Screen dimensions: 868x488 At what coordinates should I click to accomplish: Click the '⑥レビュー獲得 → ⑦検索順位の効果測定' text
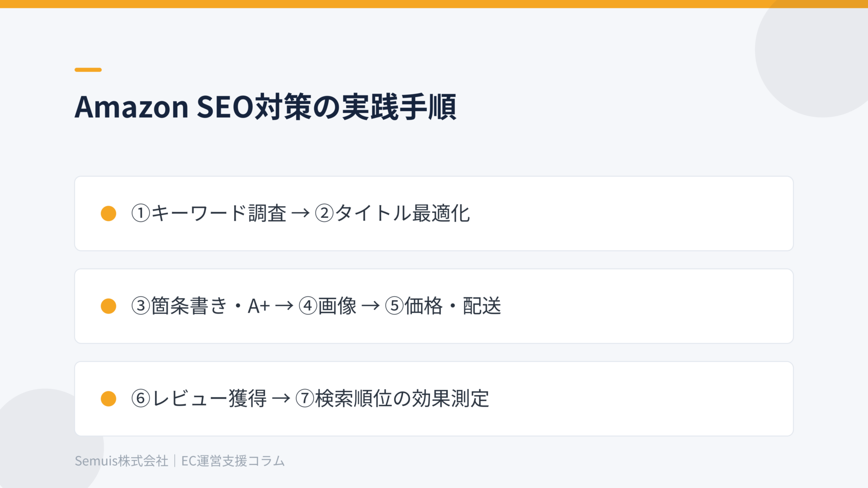[x=310, y=399]
